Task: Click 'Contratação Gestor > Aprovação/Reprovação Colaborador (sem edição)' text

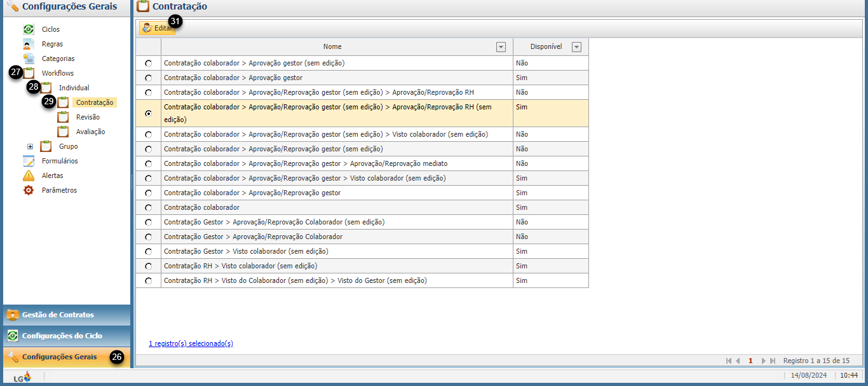Action: pos(274,222)
